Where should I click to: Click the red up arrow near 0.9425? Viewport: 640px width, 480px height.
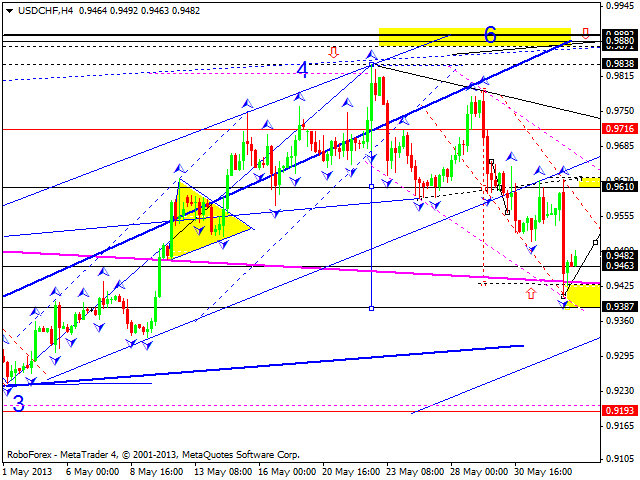530,293
